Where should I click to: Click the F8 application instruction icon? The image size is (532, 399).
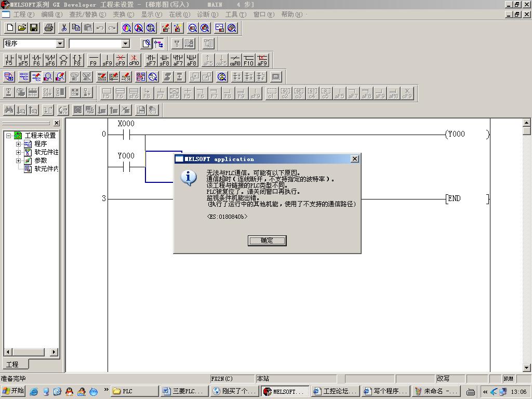tap(77, 60)
